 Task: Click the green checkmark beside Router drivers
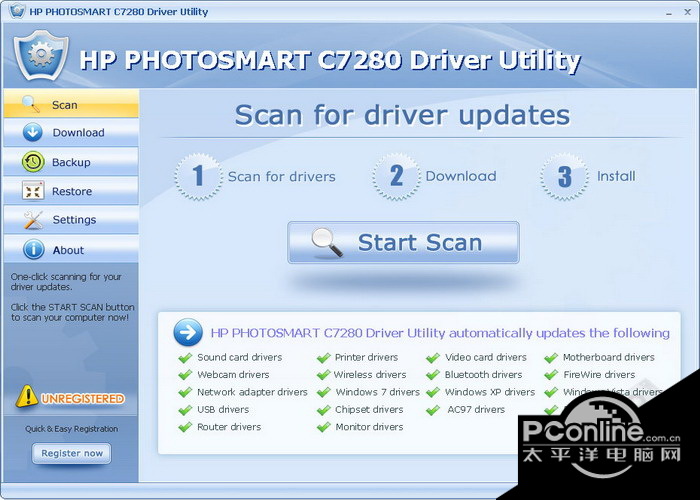pyautogui.click(x=185, y=427)
